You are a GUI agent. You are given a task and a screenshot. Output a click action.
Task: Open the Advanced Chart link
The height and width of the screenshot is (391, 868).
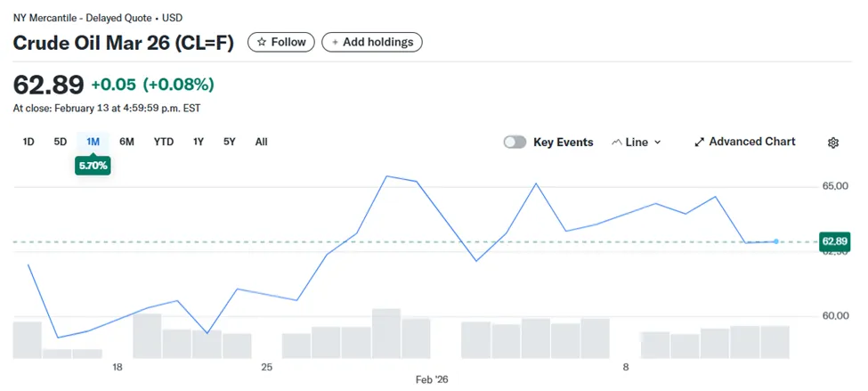745,142
